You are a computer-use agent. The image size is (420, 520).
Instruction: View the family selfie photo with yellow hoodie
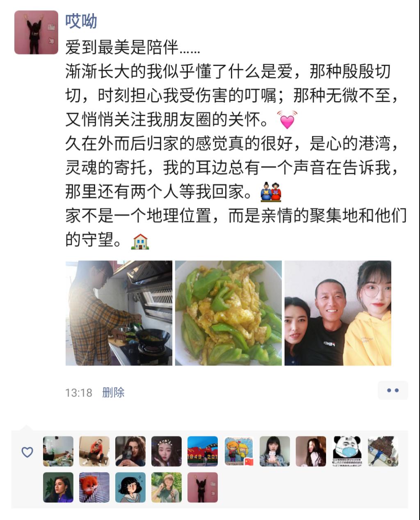[338, 313]
